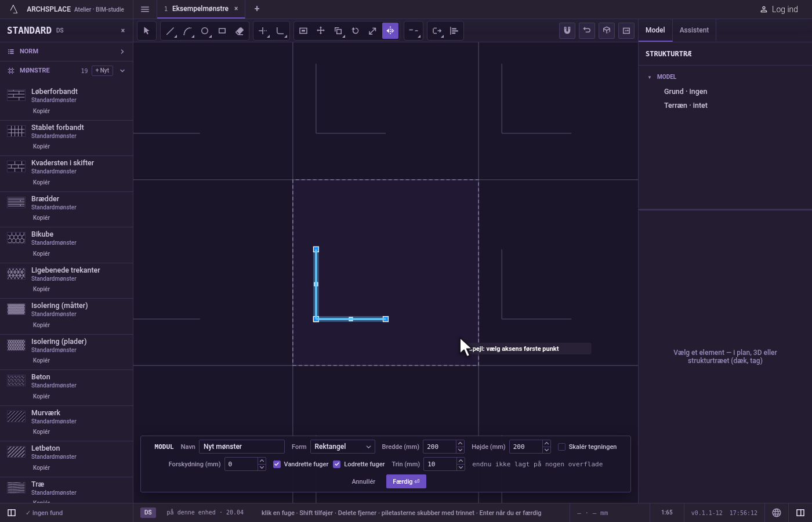
Task: Select the circle drawing tool
Action: point(205,31)
